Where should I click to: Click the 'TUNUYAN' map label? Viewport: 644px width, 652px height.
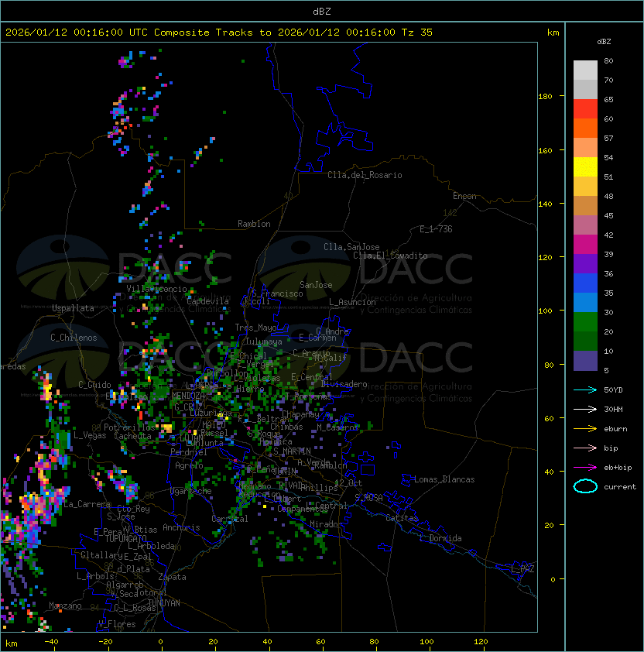click(x=164, y=603)
